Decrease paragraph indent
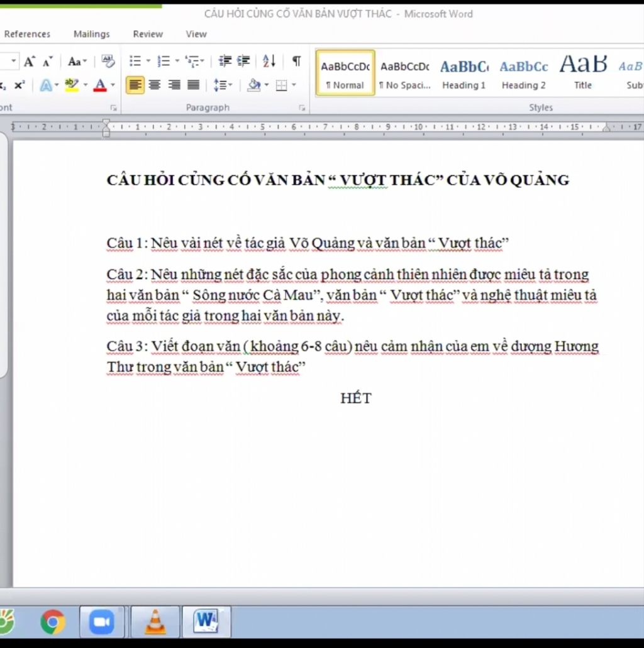644x648 pixels. (225, 61)
